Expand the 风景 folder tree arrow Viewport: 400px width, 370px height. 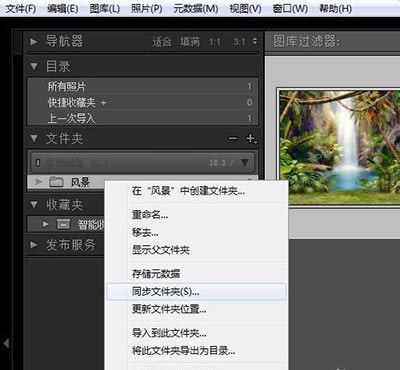point(39,182)
